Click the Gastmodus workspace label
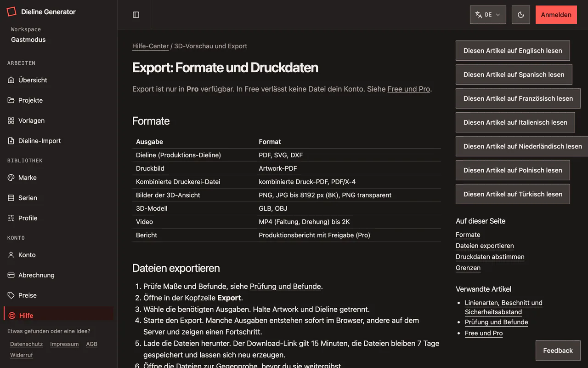This screenshot has height=368, width=588. (28, 40)
